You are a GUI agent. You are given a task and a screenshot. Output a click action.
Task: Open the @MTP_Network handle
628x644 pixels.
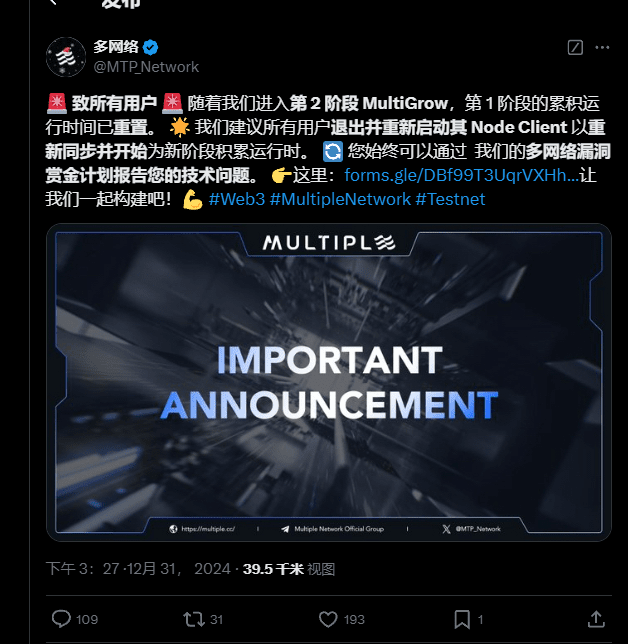coord(146,67)
